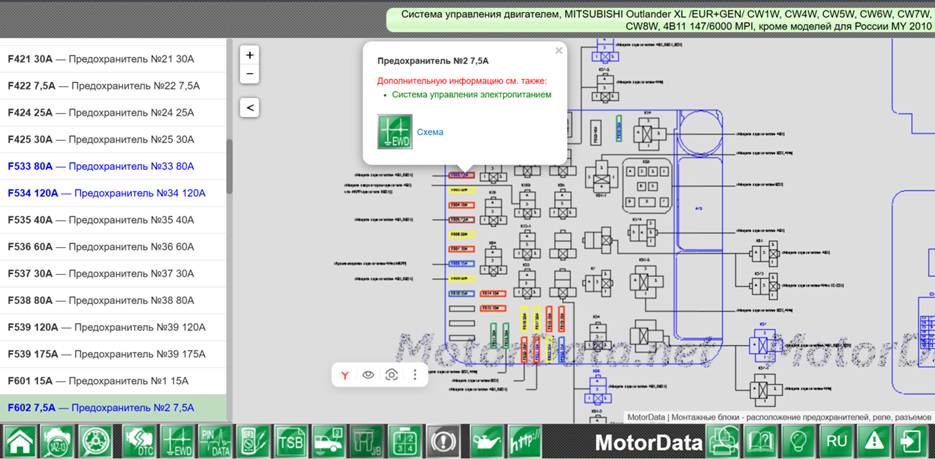
Task: Zoom out with the minus button
Action: 250,74
